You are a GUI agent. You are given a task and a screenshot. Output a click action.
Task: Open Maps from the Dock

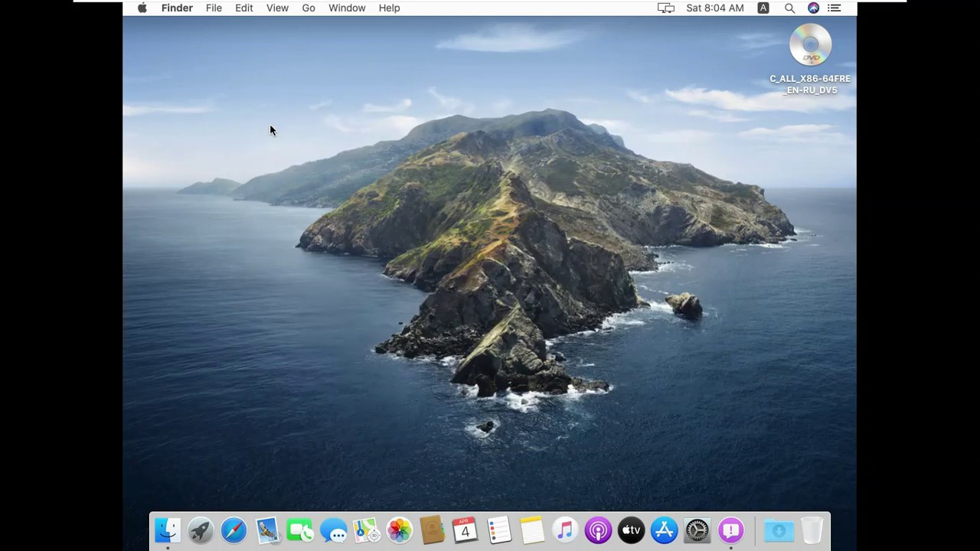coord(366,530)
